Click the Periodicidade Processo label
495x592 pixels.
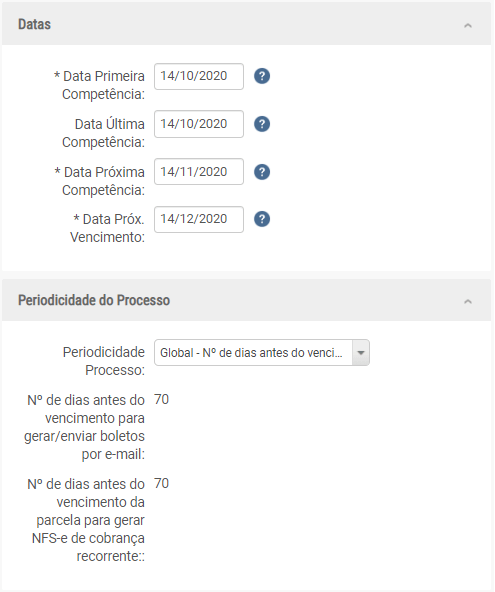[104, 361]
